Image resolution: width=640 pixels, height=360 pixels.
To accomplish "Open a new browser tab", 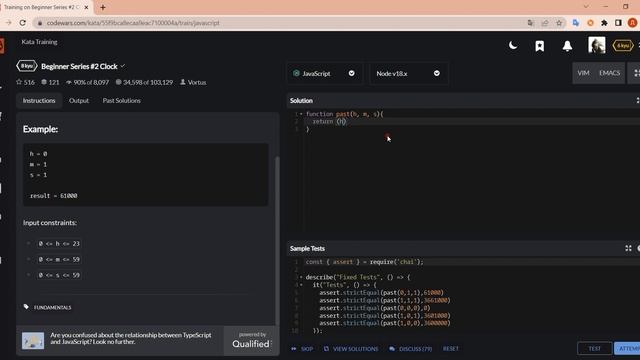I will (103, 7).
